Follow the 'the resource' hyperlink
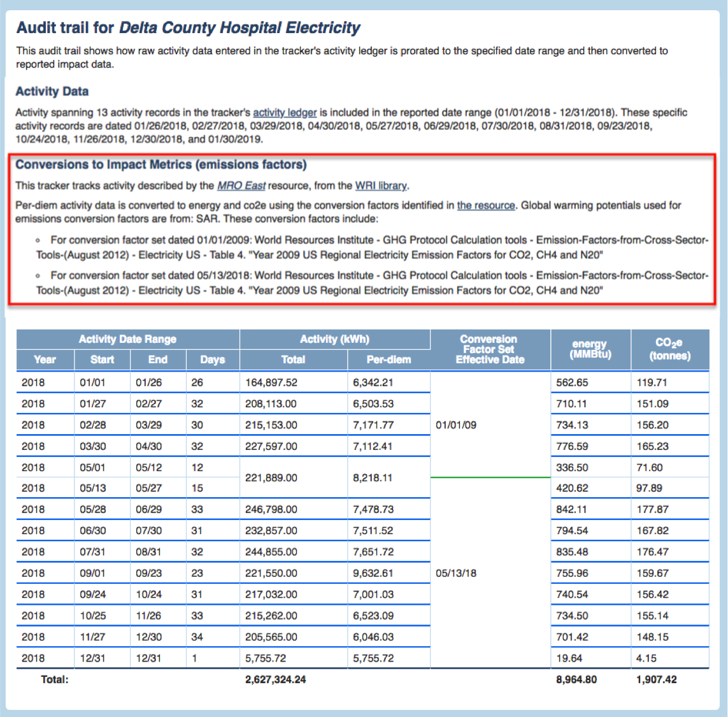Viewport: 728px width, 717px height. coord(486,205)
